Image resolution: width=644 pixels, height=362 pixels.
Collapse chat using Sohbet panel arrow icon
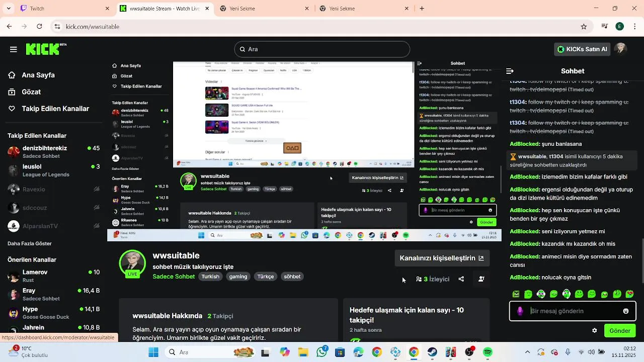(x=510, y=71)
